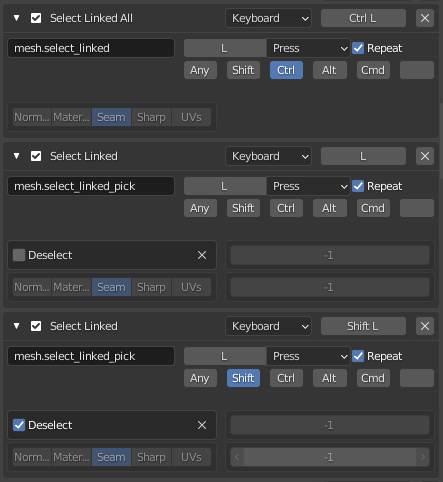
Task: Open Keyboard type dropdown for L Select Linked
Action: (x=269, y=156)
